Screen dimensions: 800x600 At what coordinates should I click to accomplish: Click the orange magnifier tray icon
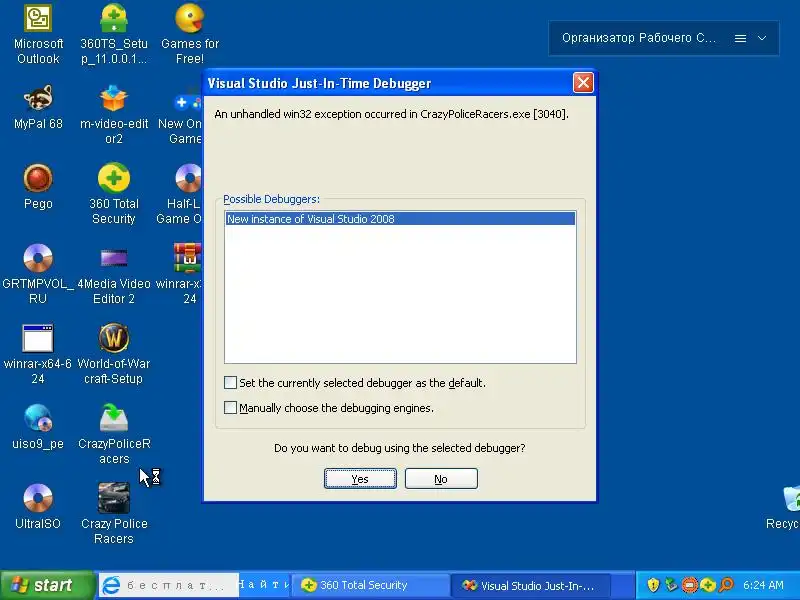click(x=726, y=585)
